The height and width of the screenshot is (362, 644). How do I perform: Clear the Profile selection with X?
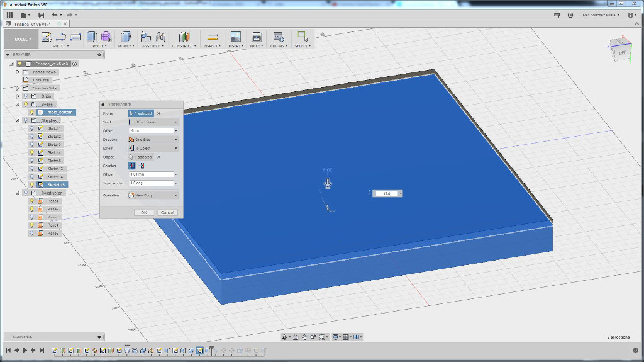click(x=159, y=113)
